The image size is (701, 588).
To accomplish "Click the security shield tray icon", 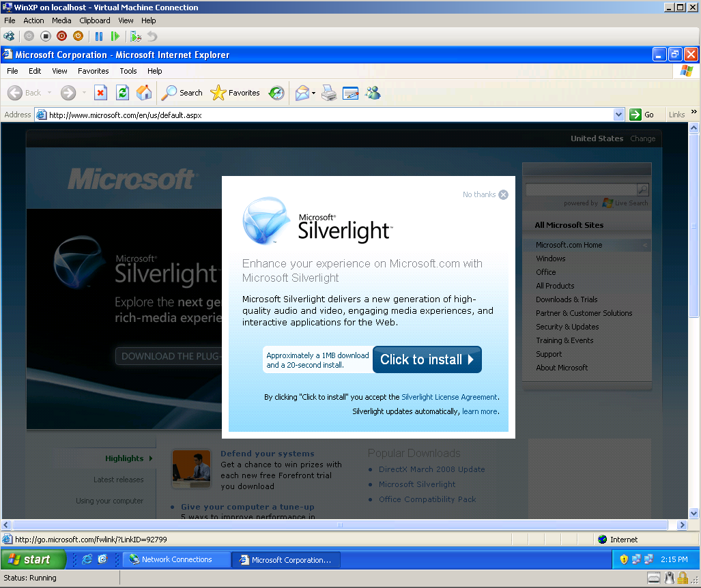I will tap(624, 559).
